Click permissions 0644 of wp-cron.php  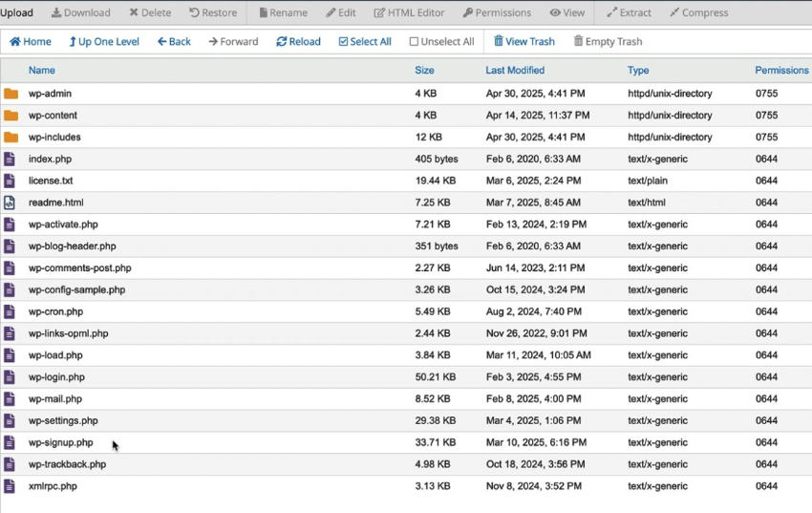766,311
